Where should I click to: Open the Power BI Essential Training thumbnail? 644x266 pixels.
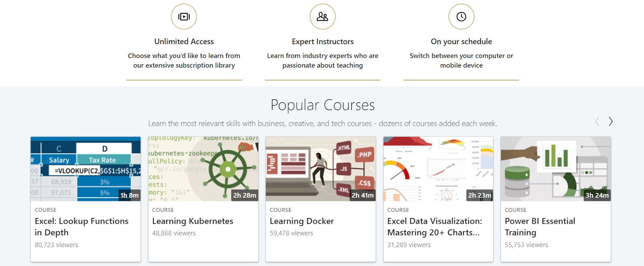556,169
